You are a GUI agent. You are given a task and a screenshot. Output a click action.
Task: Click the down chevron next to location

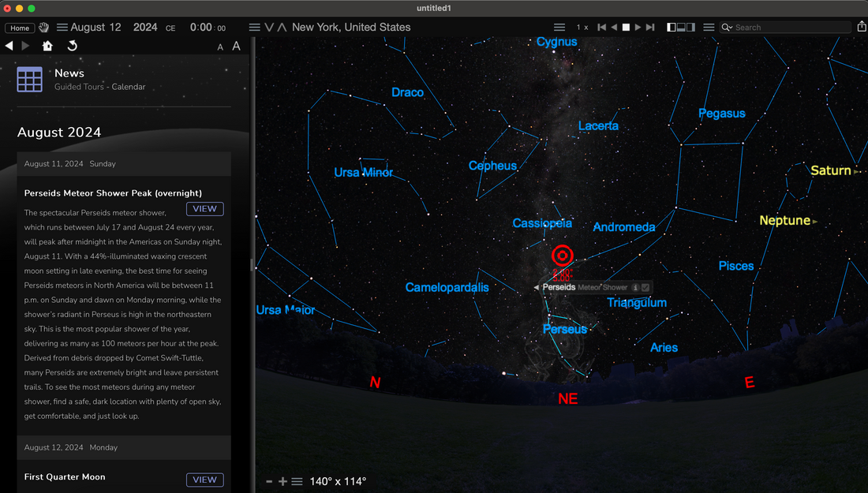click(269, 27)
